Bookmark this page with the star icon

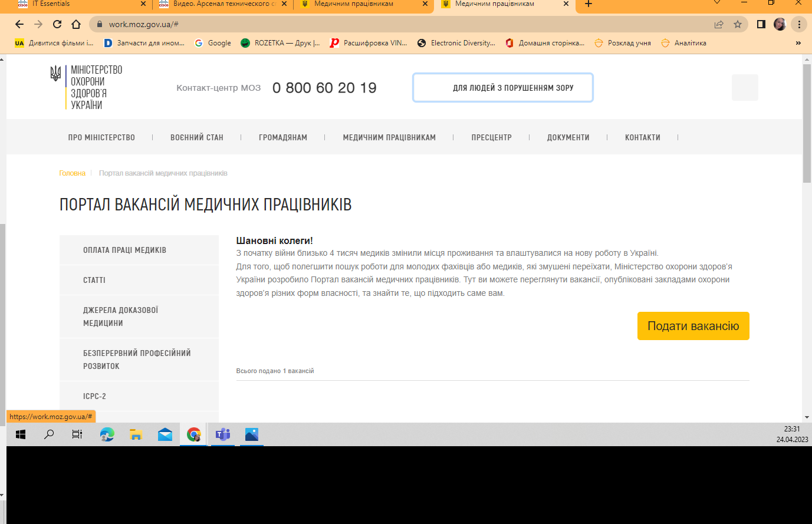coord(737,24)
